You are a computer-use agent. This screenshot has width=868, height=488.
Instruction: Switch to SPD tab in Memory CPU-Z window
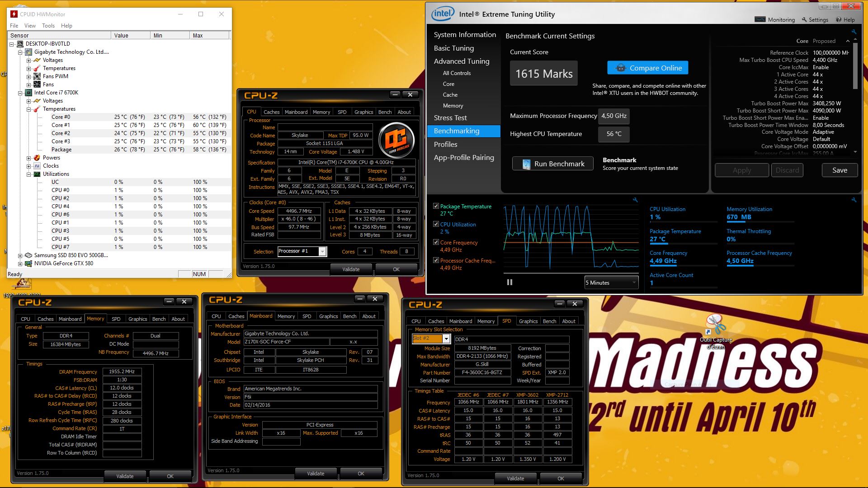[x=116, y=319]
